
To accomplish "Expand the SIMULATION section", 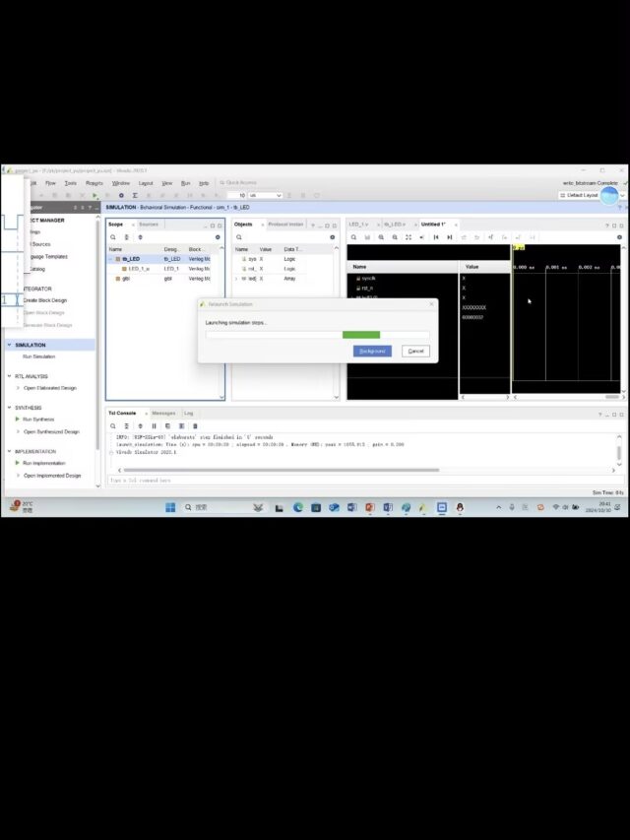I will coord(9,346).
